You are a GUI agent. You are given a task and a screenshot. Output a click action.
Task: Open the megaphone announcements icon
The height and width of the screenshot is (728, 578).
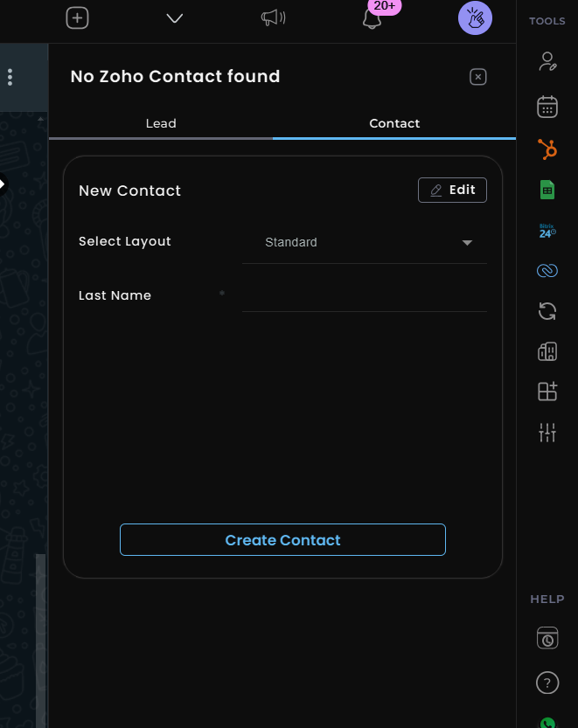point(273,17)
